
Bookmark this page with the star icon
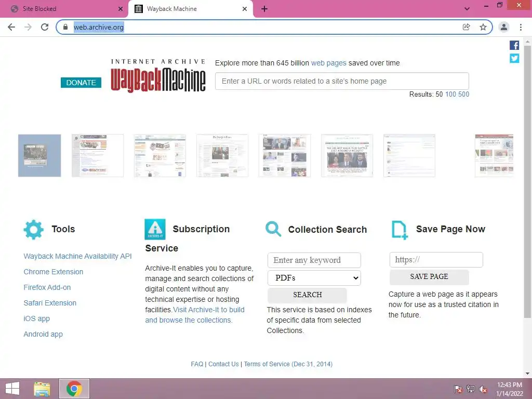483,27
